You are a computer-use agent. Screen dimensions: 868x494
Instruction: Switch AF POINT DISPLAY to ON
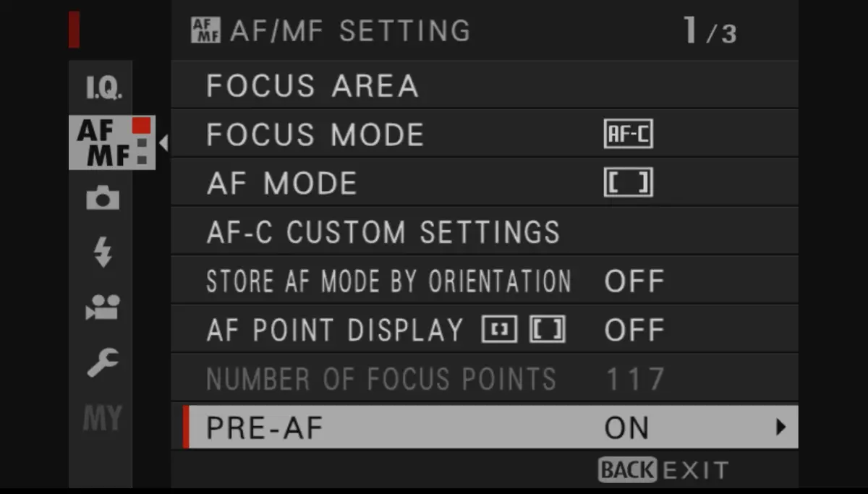[634, 329]
